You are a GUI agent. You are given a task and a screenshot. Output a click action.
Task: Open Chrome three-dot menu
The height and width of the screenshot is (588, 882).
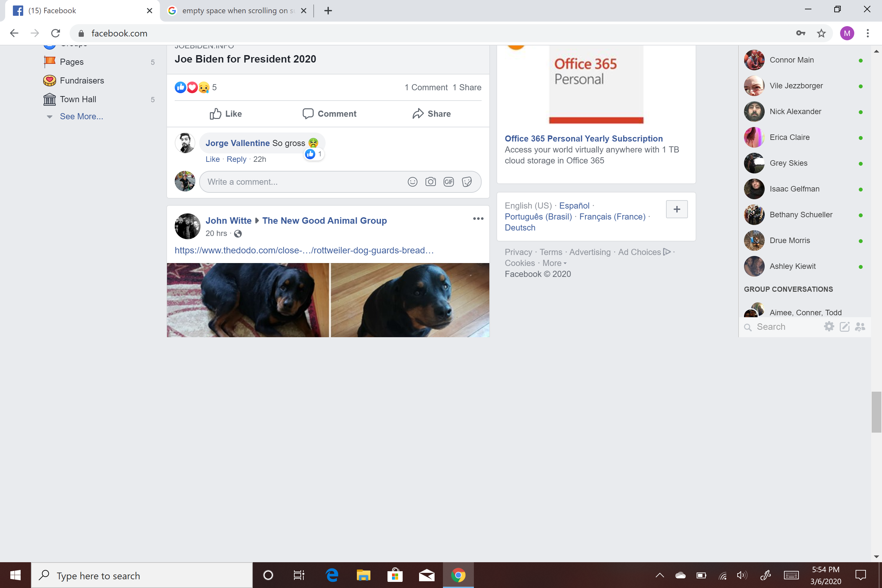868,34
